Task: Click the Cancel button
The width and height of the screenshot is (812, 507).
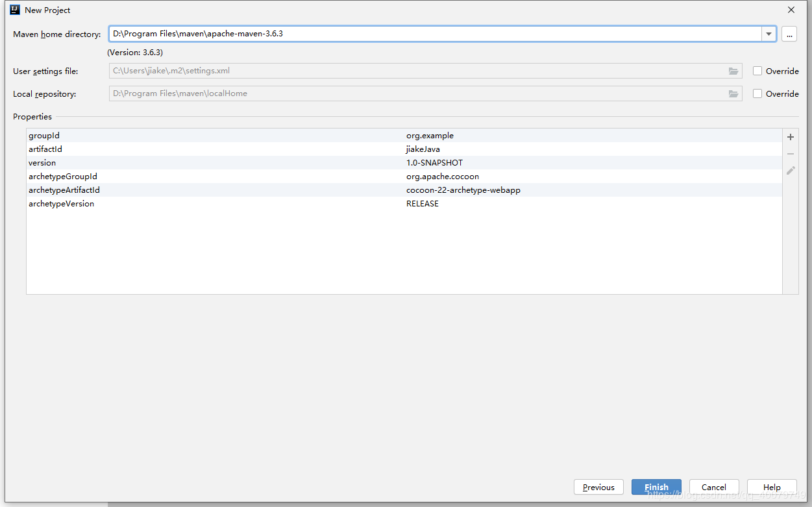Action: click(713, 487)
